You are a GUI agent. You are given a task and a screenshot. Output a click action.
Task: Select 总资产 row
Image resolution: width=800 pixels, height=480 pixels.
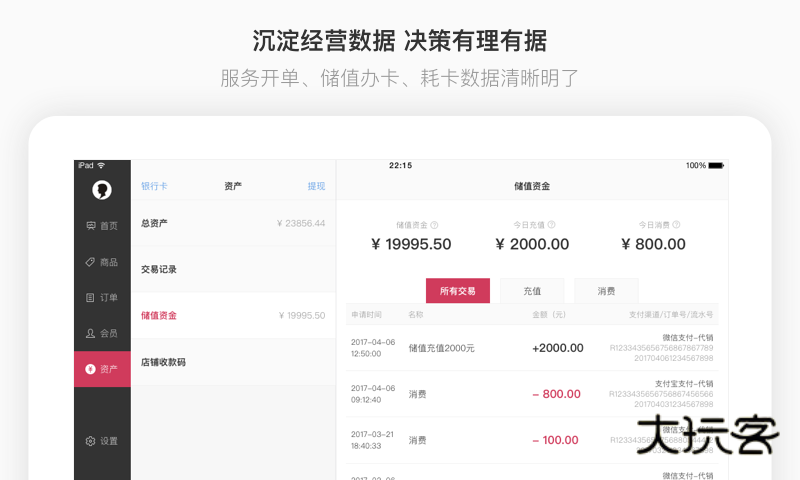coord(233,223)
